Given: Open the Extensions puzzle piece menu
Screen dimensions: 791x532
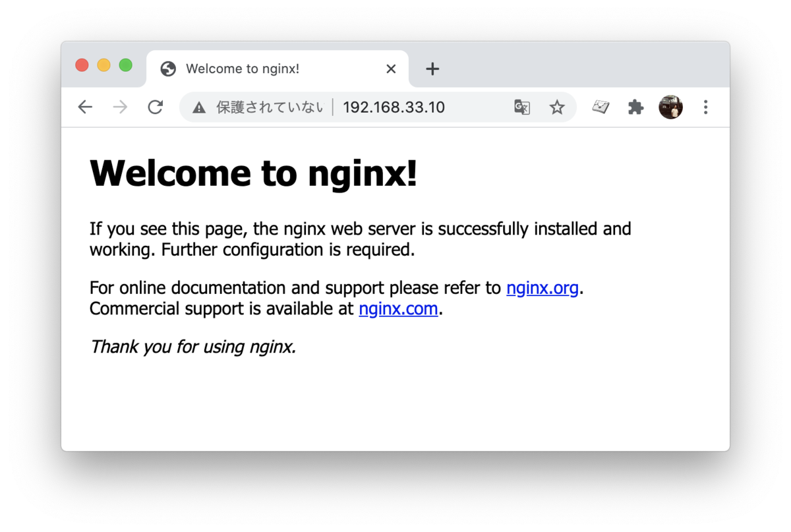Looking at the screenshot, I should 635,107.
